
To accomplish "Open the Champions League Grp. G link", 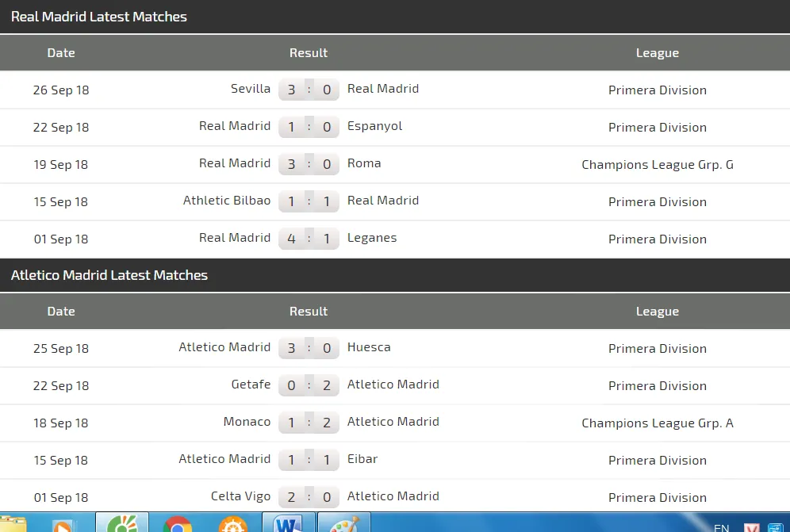I will [657, 164].
